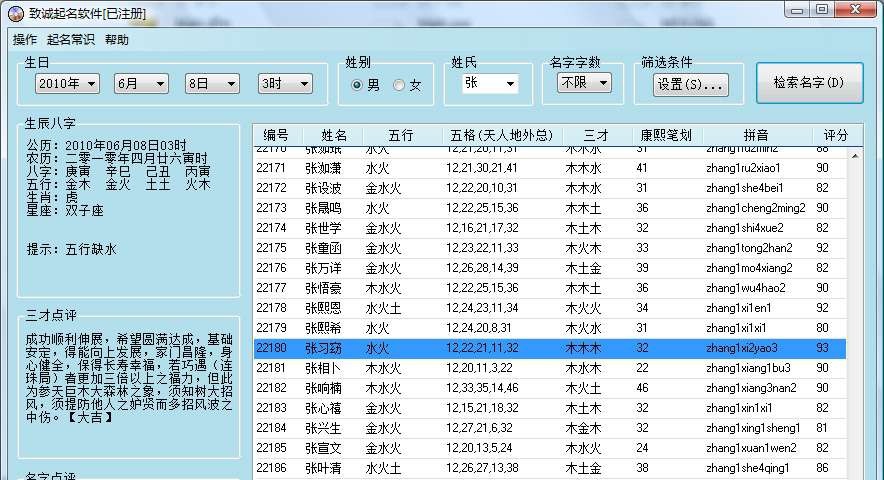
Task: Click score 93 in selected row
Action: pos(823,348)
